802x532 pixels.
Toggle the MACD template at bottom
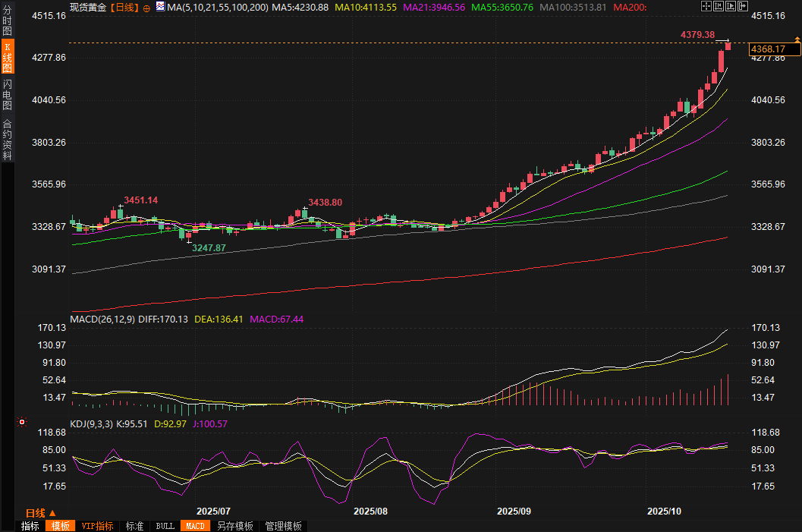(x=195, y=526)
